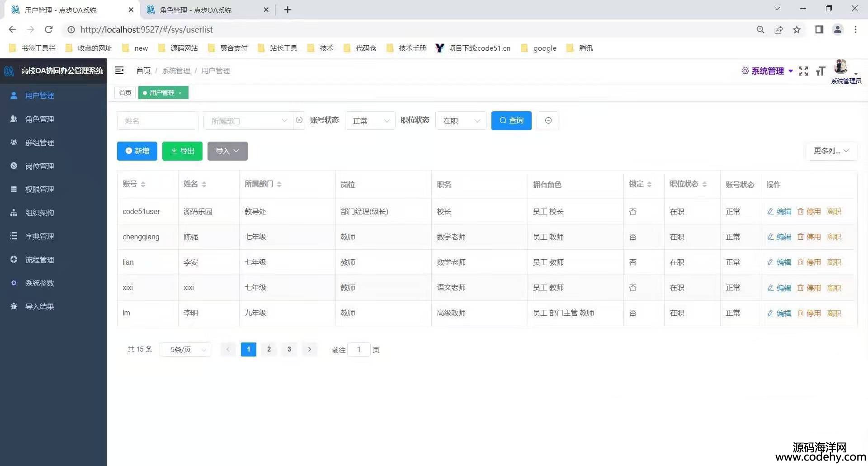Switch to 角色管理 browser tab

tap(196, 10)
